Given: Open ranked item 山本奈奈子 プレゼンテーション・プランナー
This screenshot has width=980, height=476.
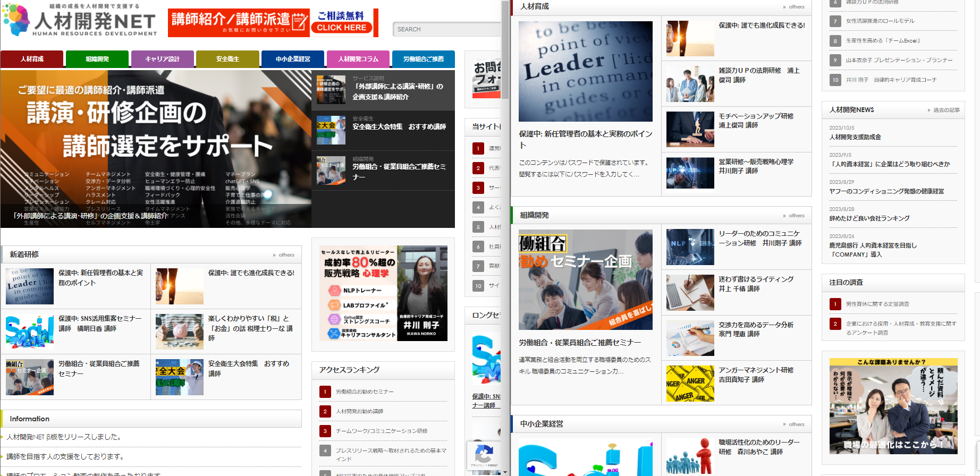Looking at the screenshot, I should 899,61.
